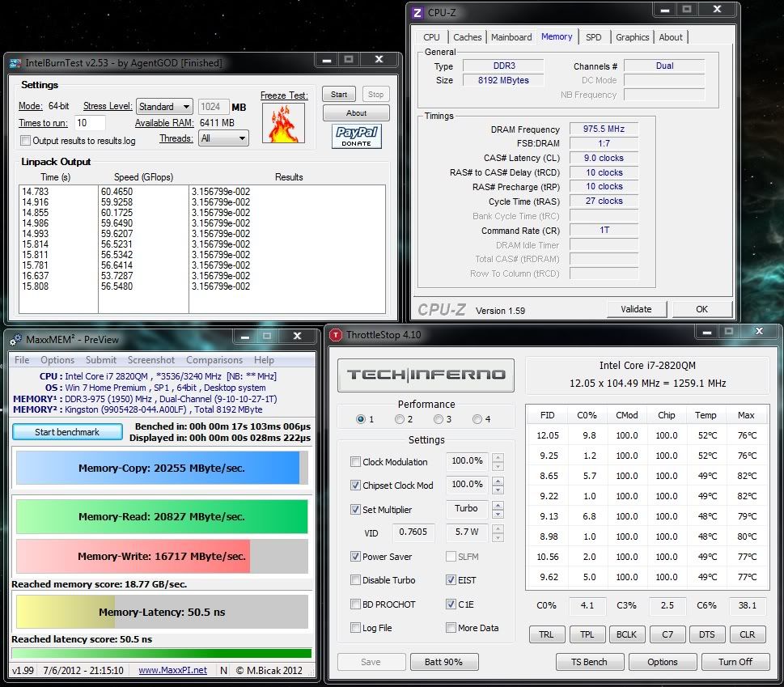Click Validate in CPU-Z
The width and height of the screenshot is (784, 687).
point(637,309)
